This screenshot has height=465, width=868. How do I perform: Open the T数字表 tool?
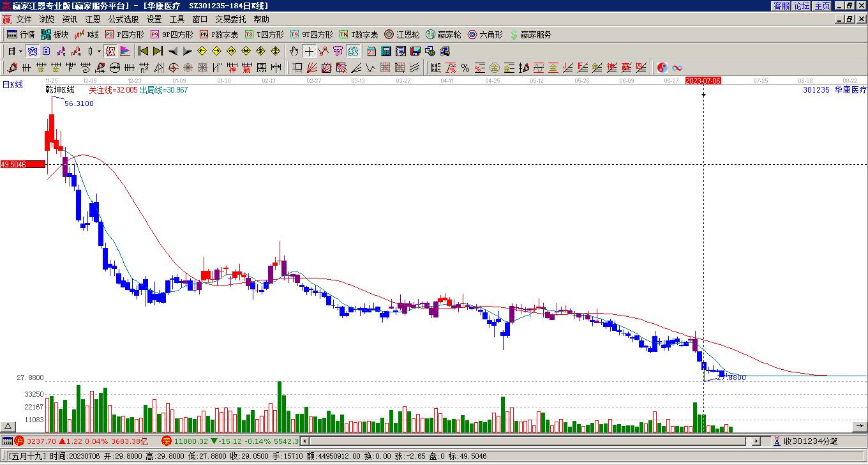pos(359,34)
